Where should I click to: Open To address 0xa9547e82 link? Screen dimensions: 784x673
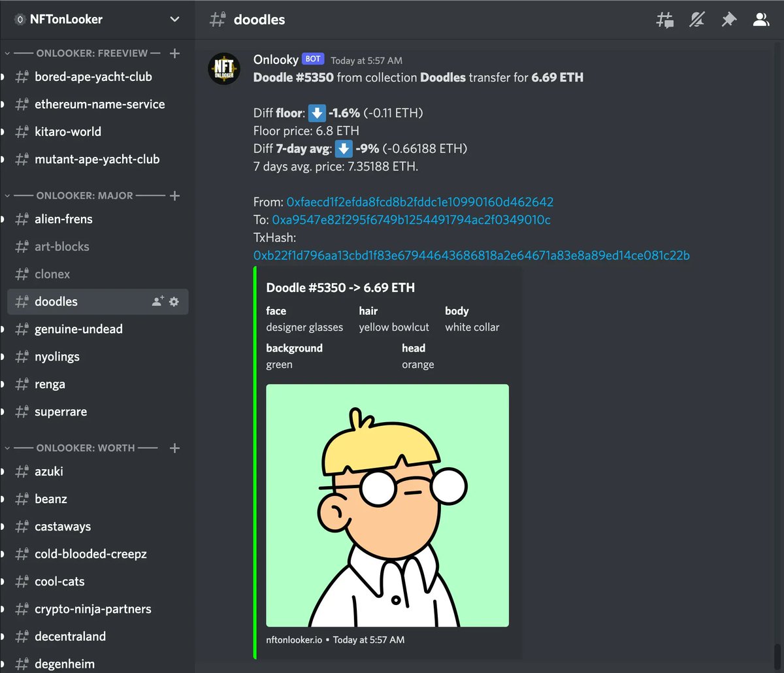411,220
